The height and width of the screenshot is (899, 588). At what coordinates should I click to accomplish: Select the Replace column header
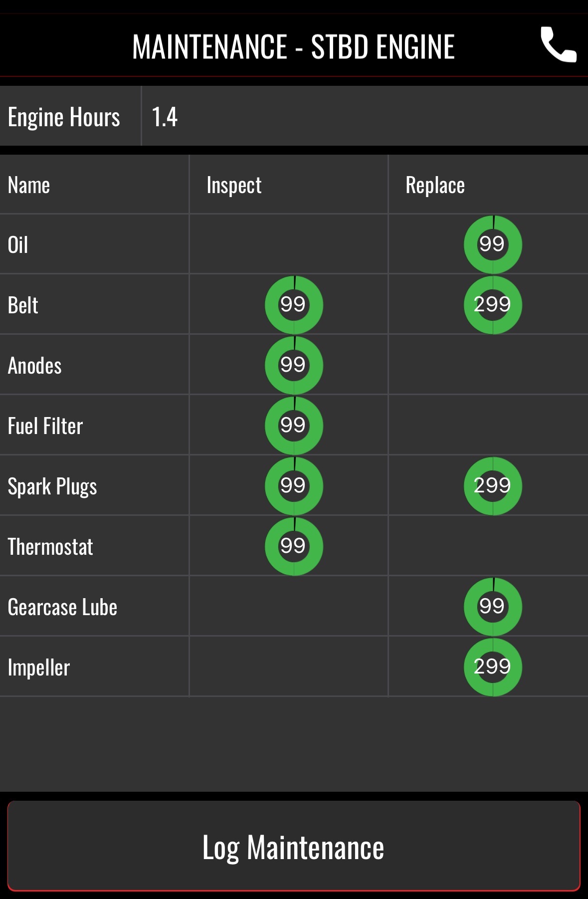click(x=435, y=186)
